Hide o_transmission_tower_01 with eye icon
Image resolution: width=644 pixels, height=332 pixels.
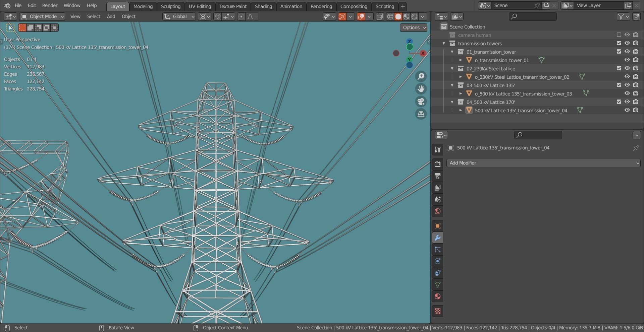[x=627, y=60]
